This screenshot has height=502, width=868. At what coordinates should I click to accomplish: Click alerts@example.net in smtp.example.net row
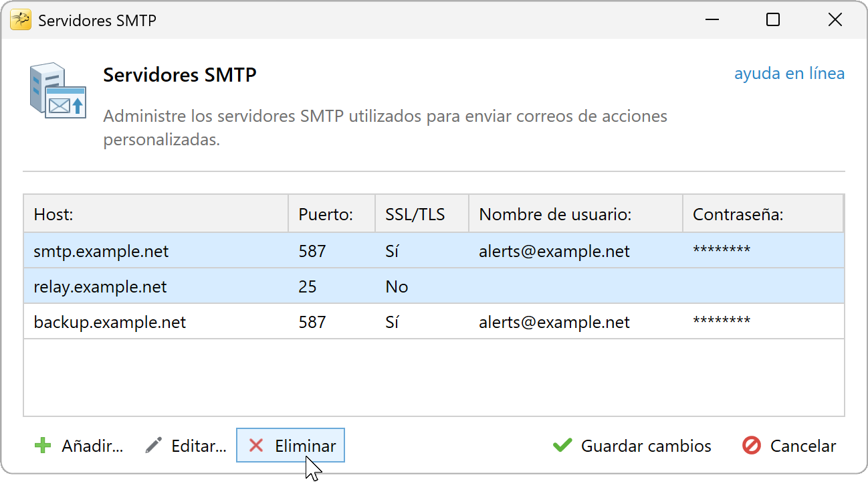pyautogui.click(x=554, y=252)
